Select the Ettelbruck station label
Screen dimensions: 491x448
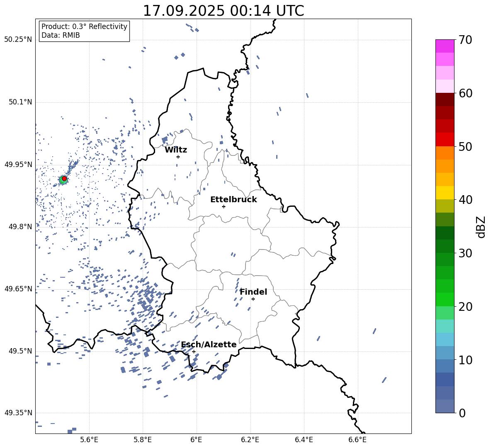tap(233, 200)
